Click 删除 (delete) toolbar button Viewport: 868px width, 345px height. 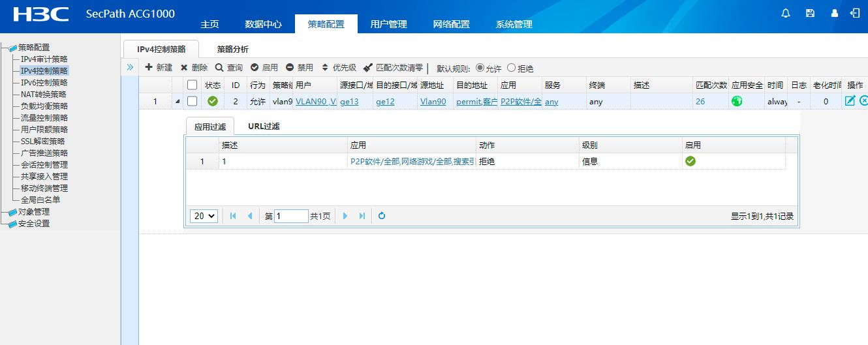coord(194,68)
